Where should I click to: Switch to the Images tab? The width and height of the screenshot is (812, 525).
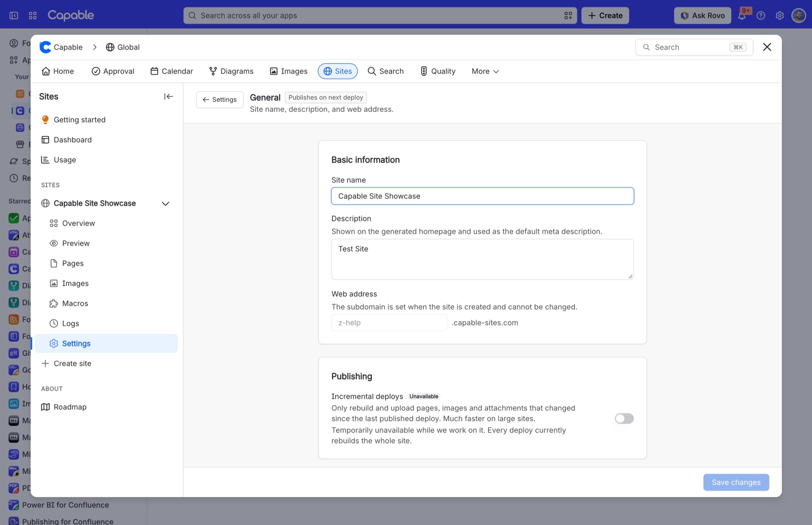coord(289,71)
